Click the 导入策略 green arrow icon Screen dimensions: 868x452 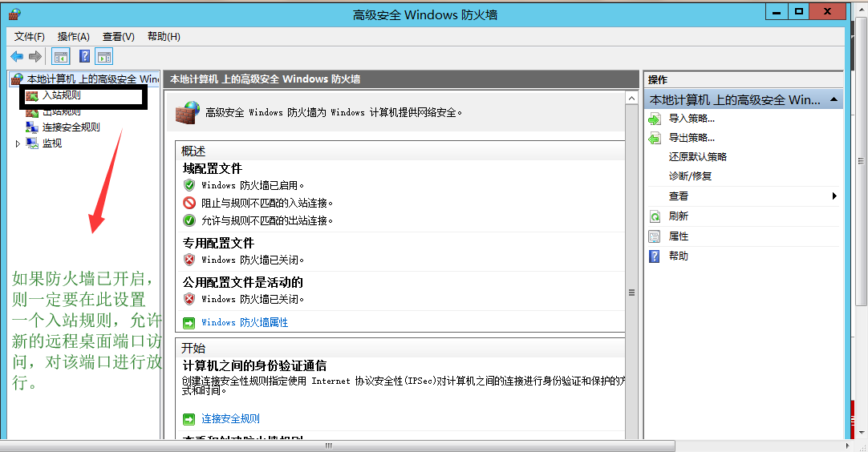tap(655, 119)
